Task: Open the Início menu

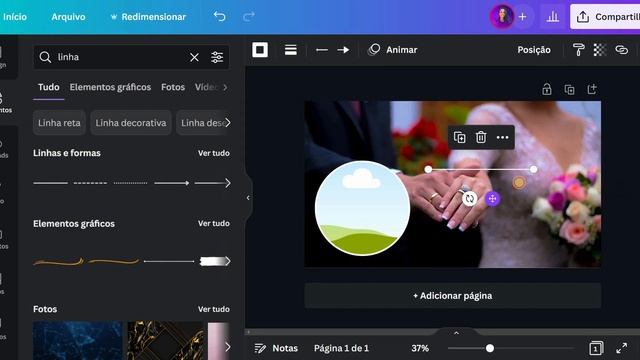Action: pyautogui.click(x=15, y=17)
